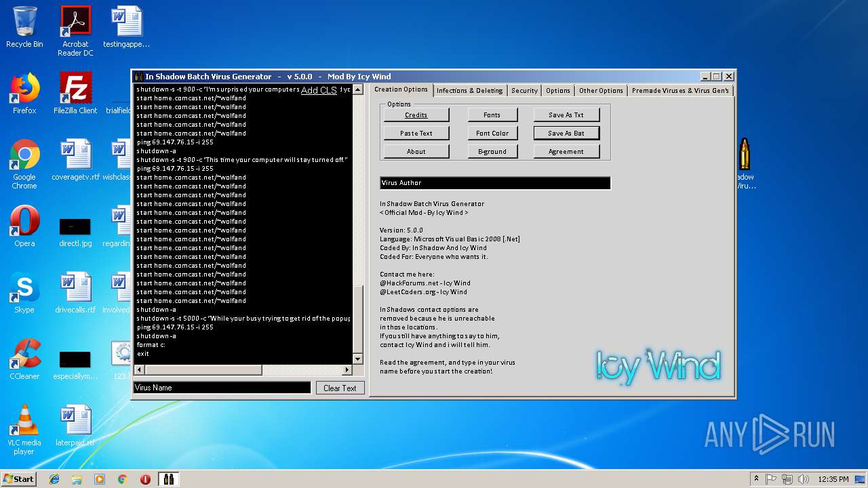
Task: Open the Action Center flag tray icon
Action: (771, 479)
